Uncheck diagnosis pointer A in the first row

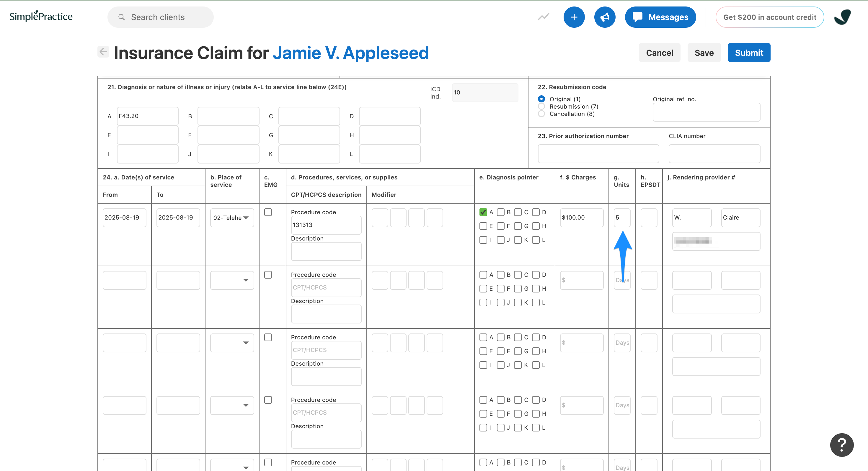(483, 212)
